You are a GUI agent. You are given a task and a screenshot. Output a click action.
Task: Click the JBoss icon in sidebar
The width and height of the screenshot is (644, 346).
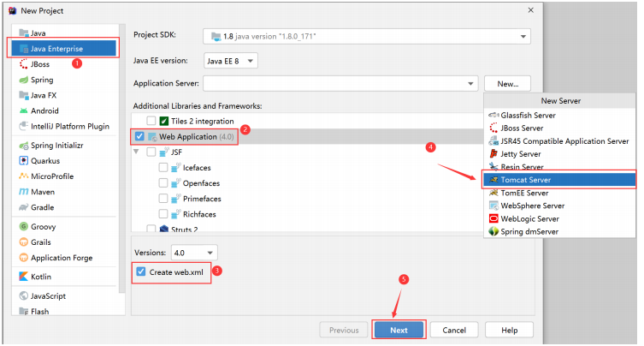pyautogui.click(x=24, y=64)
